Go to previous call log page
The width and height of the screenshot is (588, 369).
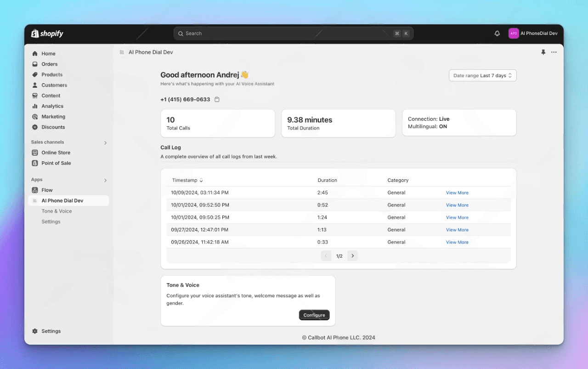point(326,256)
